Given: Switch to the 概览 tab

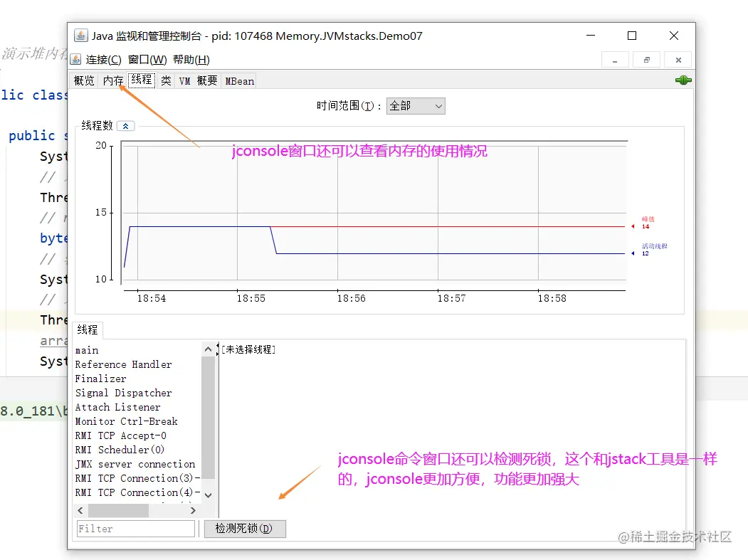Looking at the screenshot, I should 84,80.
